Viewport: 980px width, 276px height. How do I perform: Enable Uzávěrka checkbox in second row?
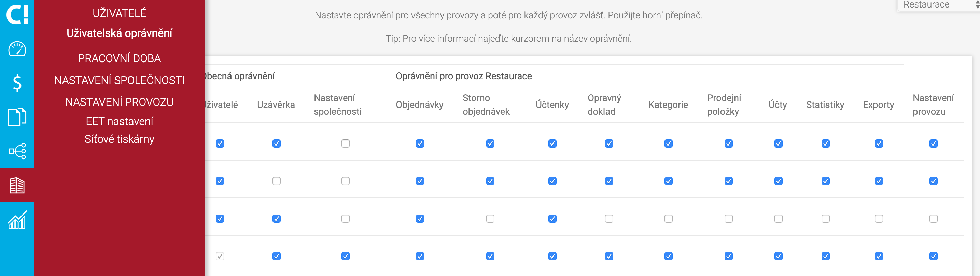click(x=277, y=181)
